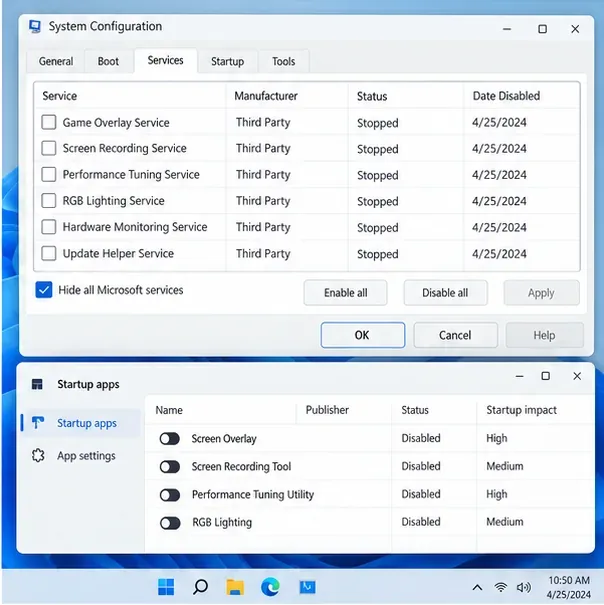Viewport: 604px width, 605px height.
Task: Turn on the Performance Tuning Utility toggle
Action: click(170, 495)
